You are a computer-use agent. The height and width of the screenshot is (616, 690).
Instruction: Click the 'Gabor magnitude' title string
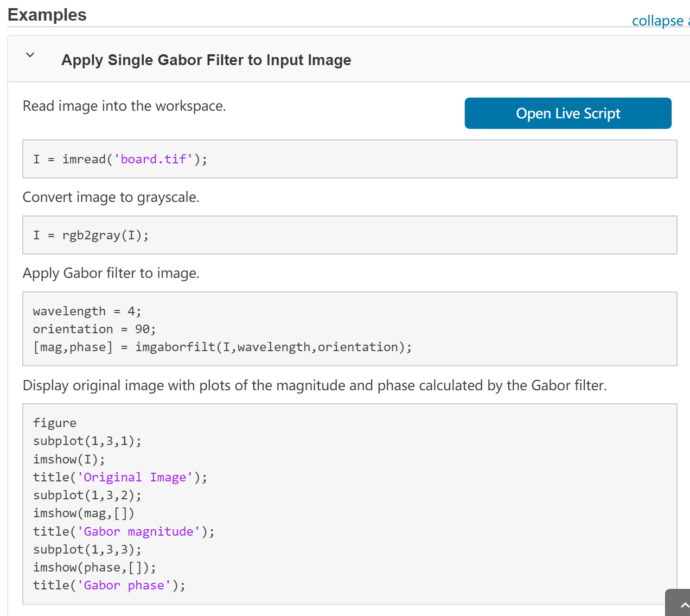139,531
